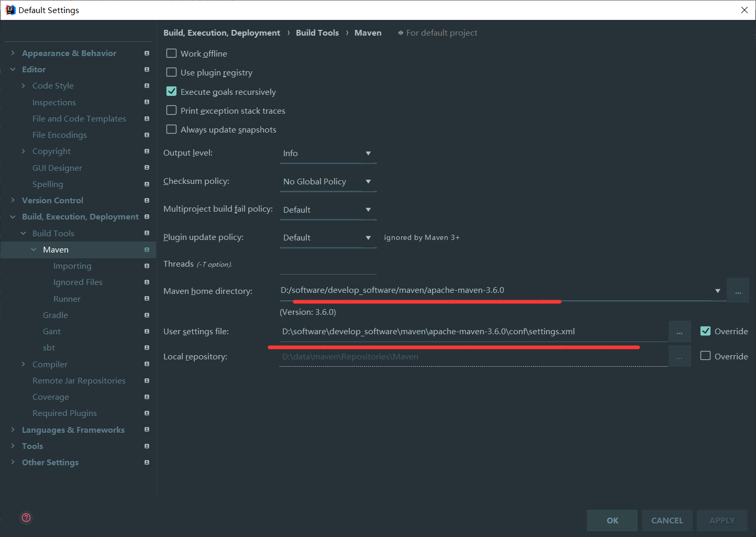
Task: Click project-level icon next to Coverage
Action: [x=147, y=397]
